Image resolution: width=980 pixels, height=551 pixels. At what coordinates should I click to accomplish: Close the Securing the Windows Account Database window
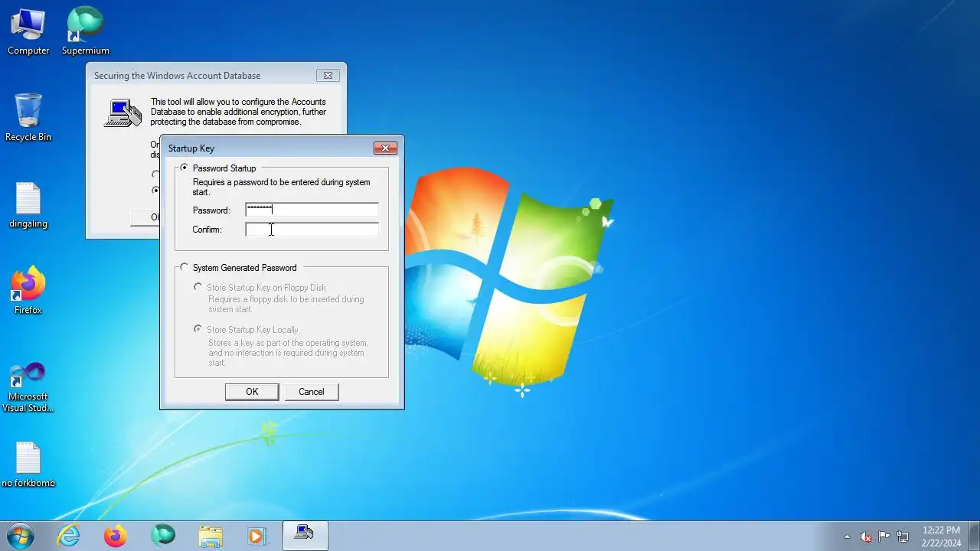pos(328,76)
